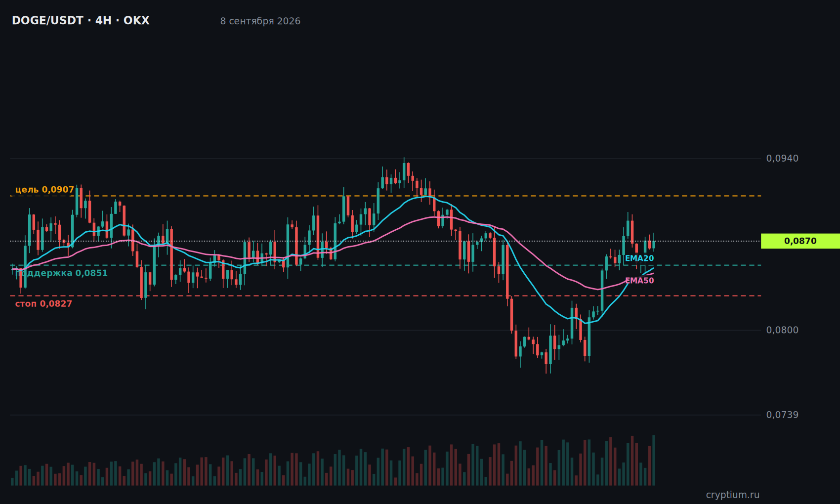The width and height of the screenshot is (840, 504).
Task: Click the current price tag 0,0870
Action: tap(800, 241)
